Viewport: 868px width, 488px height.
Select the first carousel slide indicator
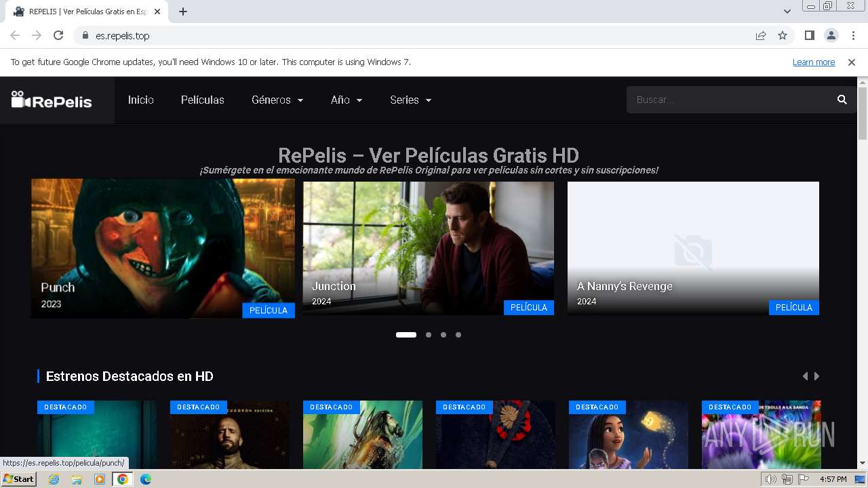(x=406, y=335)
